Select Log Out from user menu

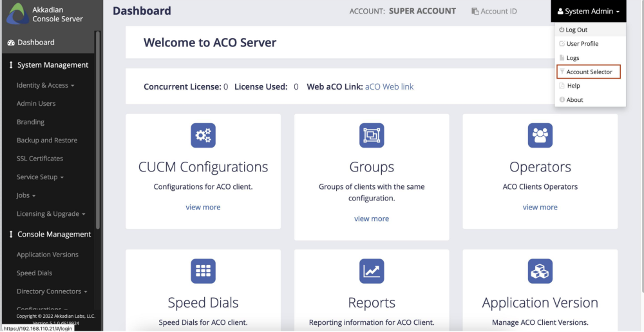(x=590, y=30)
